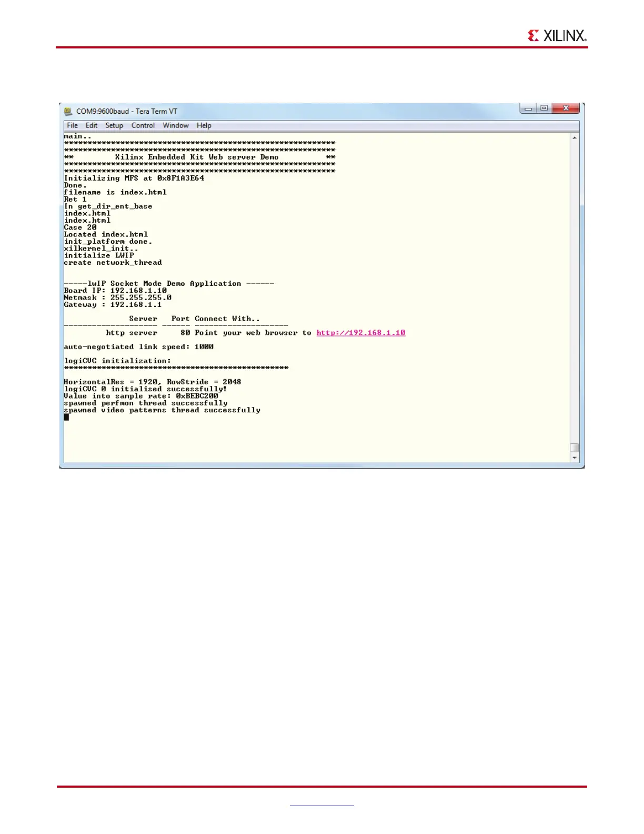Click the 'xilkernel_init..' line

pos(101,249)
